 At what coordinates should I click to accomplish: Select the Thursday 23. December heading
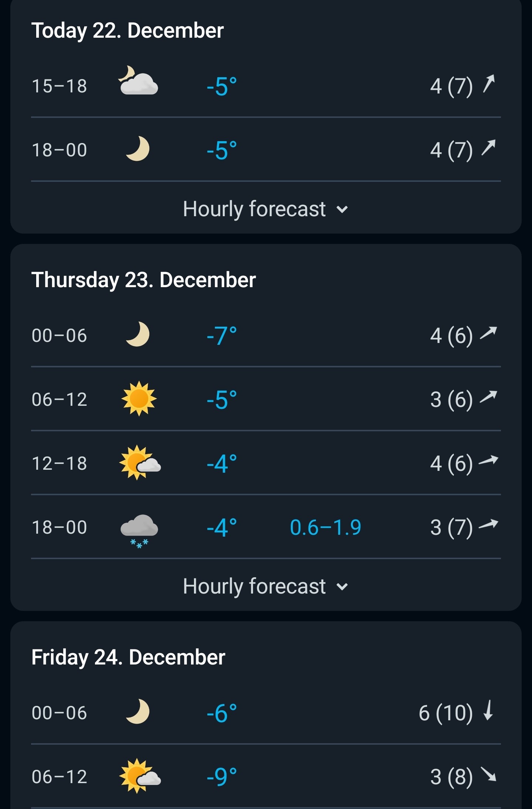[x=144, y=280]
